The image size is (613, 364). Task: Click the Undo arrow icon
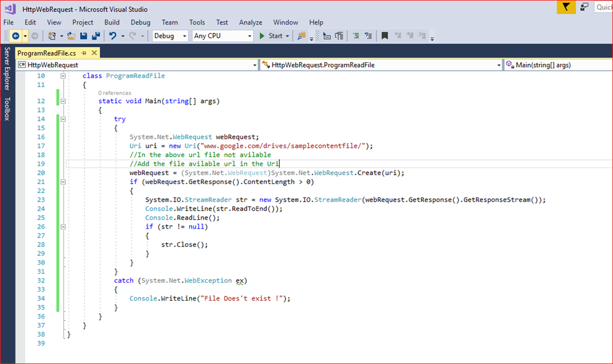(x=112, y=36)
